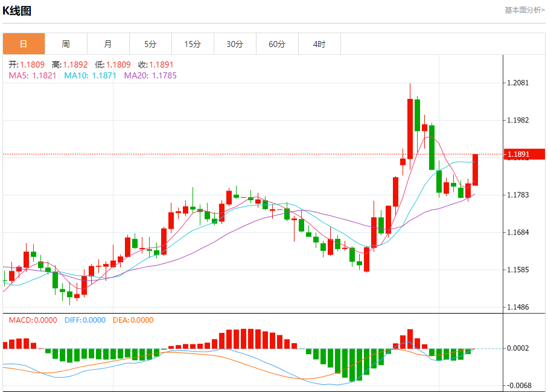Viewport: 548px width, 392px height.
Task: Switch to the 日 daily chart tab
Action: coord(24,44)
